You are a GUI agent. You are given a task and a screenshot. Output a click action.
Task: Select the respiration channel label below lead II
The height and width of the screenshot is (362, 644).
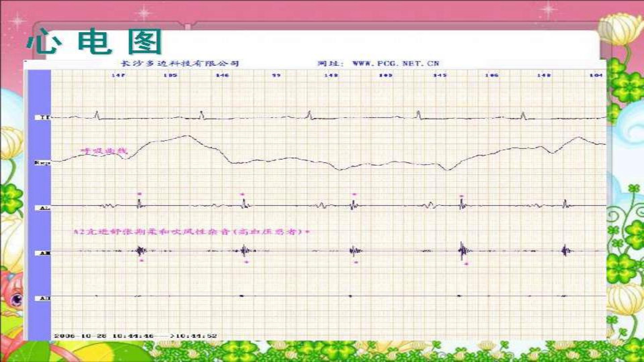42,163
